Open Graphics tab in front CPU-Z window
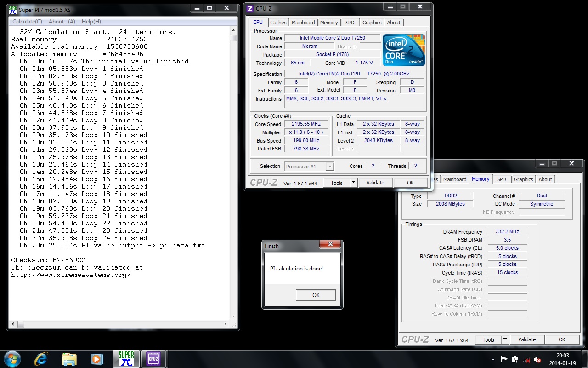Screen dimensions: 588x368 pyautogui.click(x=372, y=23)
